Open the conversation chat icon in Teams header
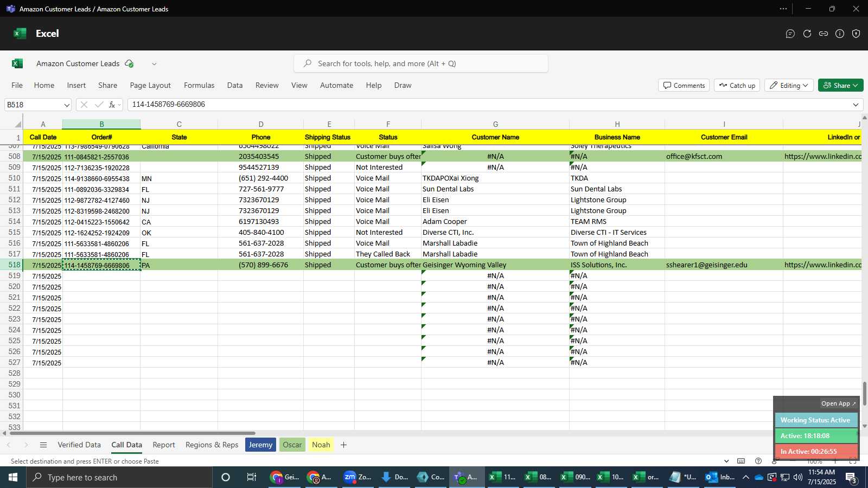Screen dimensions: 868x488 coord(790,34)
